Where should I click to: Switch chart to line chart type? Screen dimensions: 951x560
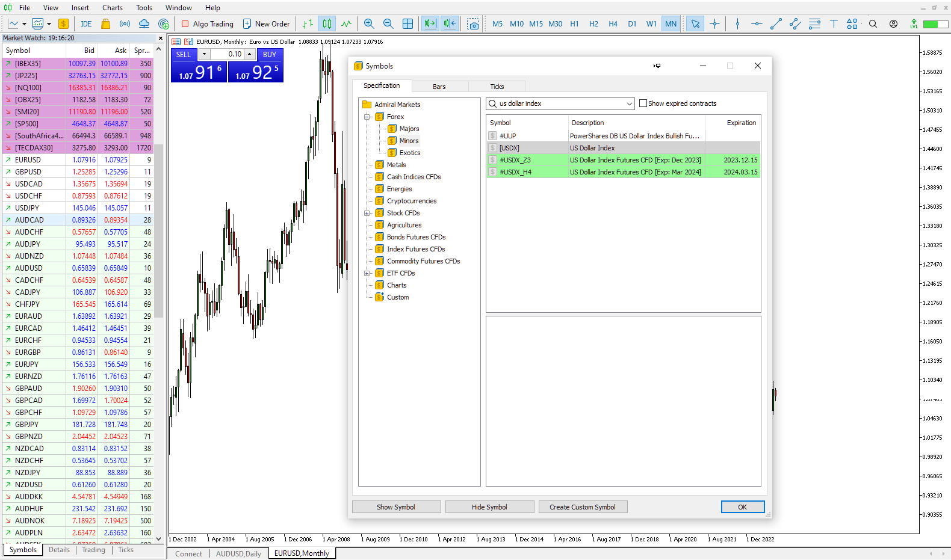click(346, 24)
